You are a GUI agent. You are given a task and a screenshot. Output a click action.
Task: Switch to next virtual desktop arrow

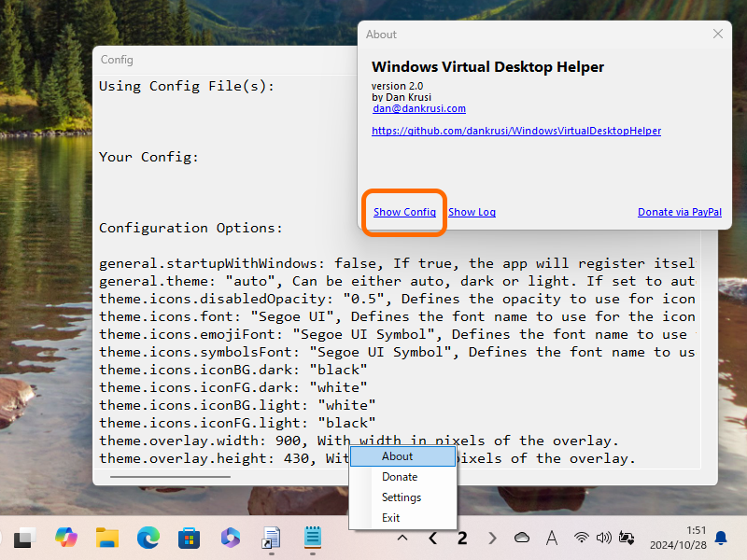point(492,539)
